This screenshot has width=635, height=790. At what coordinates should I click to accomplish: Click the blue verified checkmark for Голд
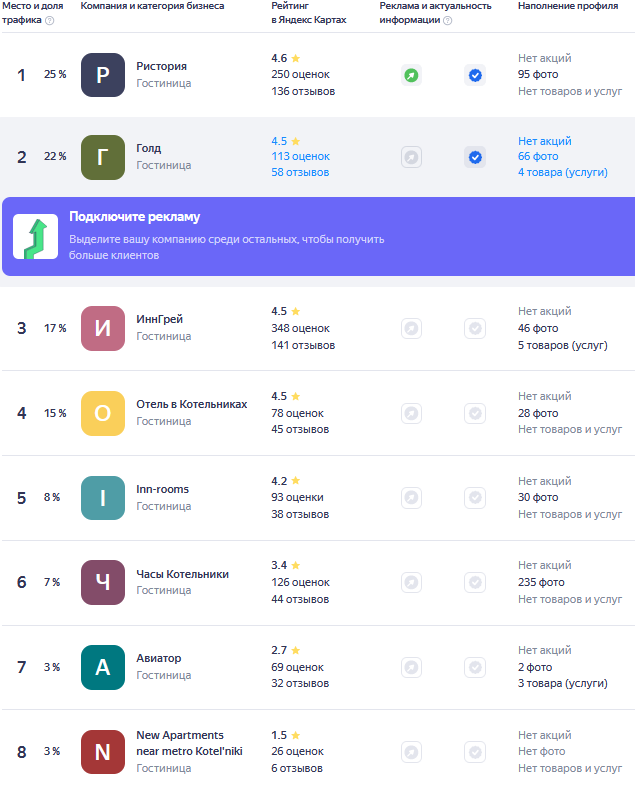pyautogui.click(x=475, y=157)
